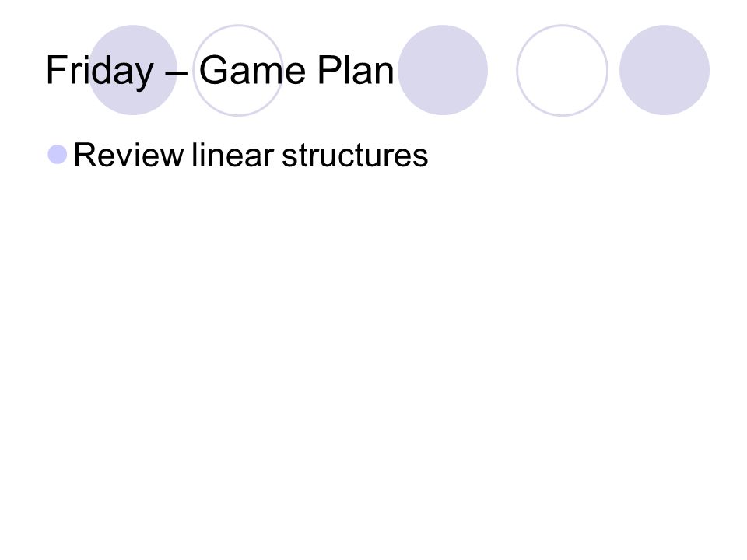Select the filled lavender circle behind "Friday"
Image resolution: width=747 pixels, height=560 pixels.
(133, 70)
